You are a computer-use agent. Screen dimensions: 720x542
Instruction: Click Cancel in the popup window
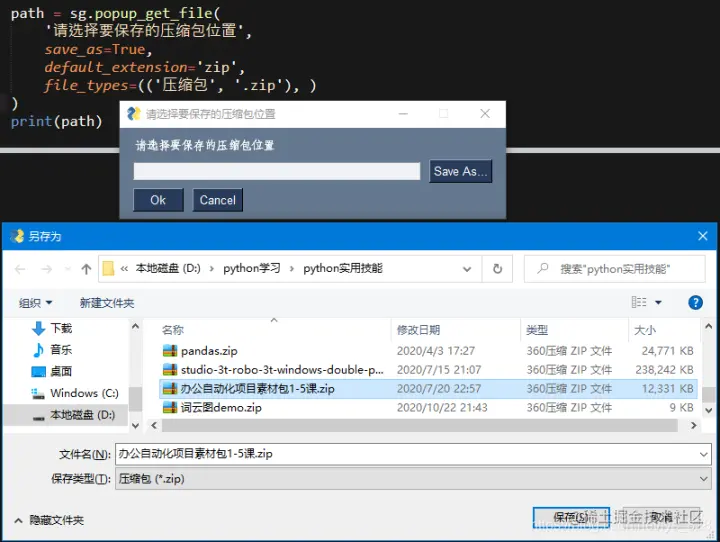[x=217, y=200]
